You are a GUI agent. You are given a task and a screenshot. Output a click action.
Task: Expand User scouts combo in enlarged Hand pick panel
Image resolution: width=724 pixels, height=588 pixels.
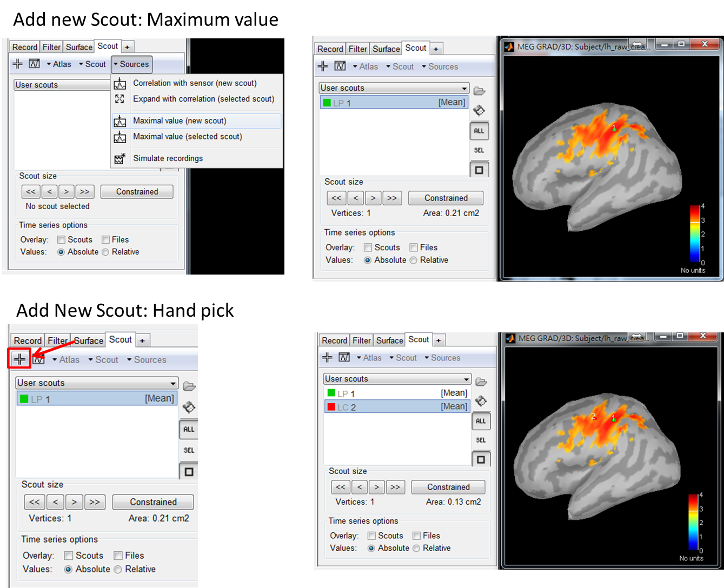[97, 383]
